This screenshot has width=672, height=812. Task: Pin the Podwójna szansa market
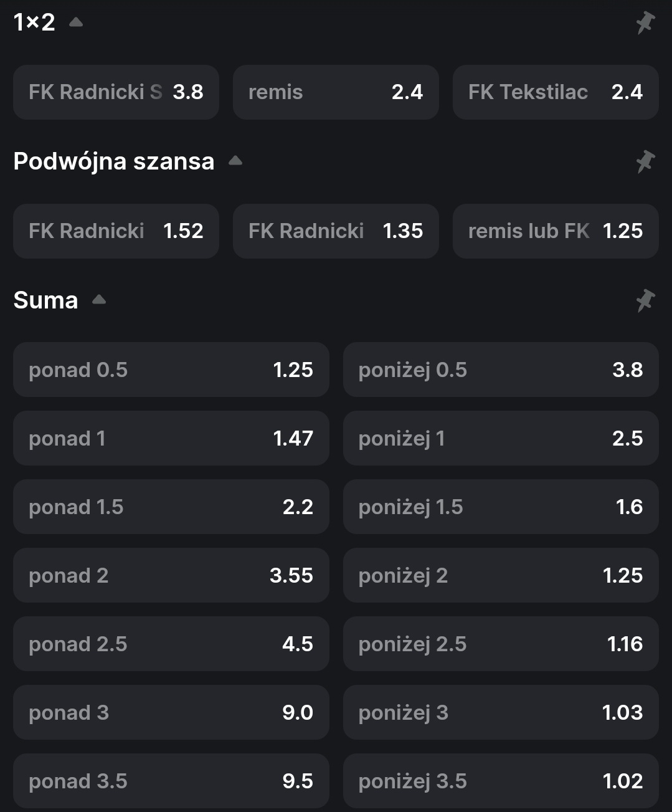645,162
